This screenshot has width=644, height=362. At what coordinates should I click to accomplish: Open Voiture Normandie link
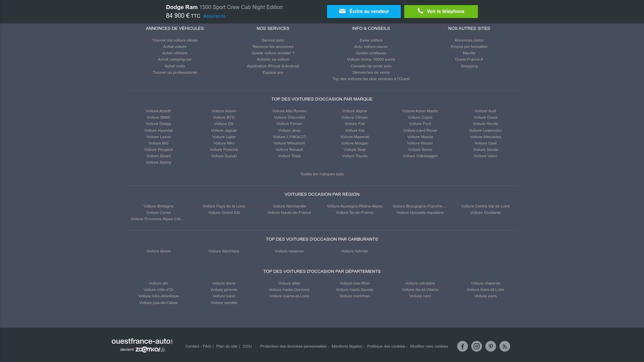pyautogui.click(x=289, y=206)
